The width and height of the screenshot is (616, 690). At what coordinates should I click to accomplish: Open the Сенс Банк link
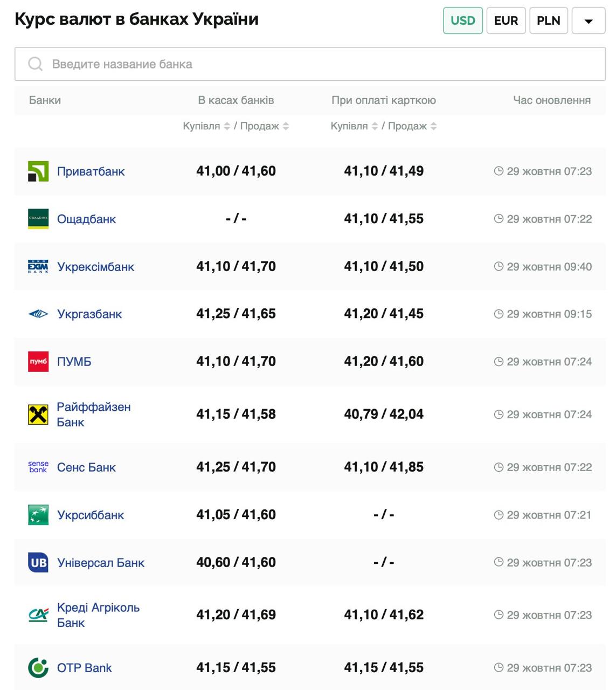(86, 467)
